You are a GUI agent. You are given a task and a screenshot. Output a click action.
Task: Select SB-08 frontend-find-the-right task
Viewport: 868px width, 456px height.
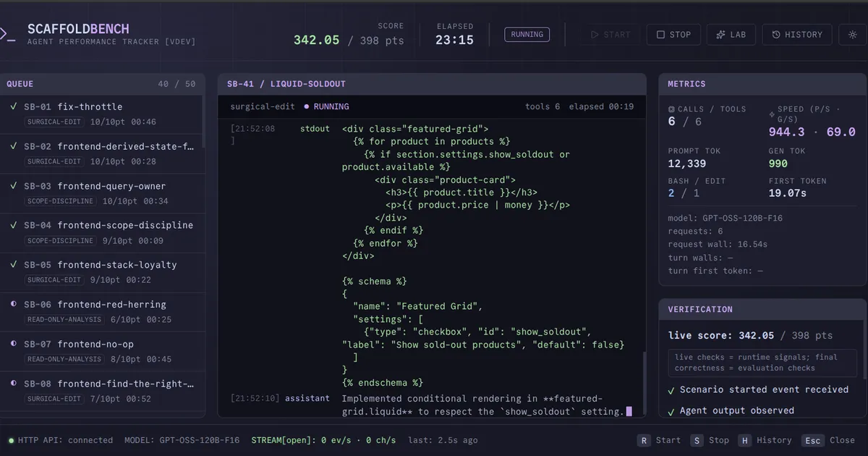point(102,391)
